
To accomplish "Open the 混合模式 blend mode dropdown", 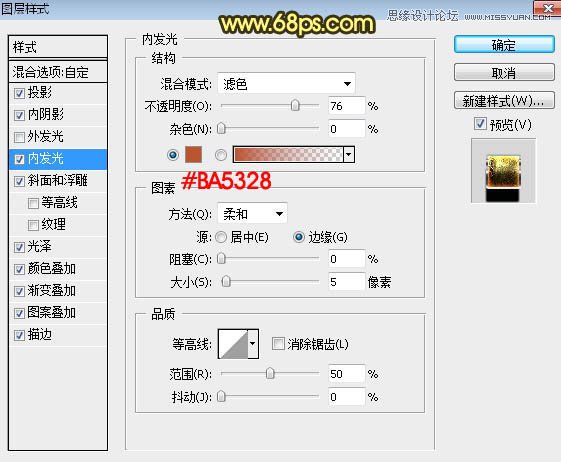I will pyautogui.click(x=286, y=84).
